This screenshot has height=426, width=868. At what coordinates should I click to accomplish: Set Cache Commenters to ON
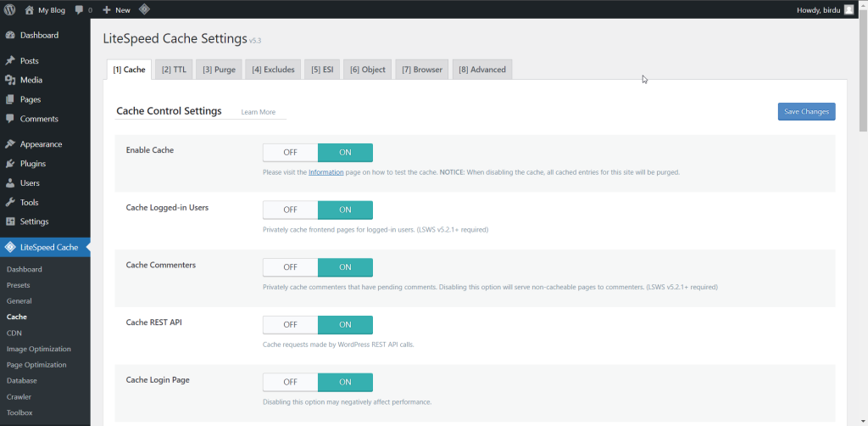345,267
